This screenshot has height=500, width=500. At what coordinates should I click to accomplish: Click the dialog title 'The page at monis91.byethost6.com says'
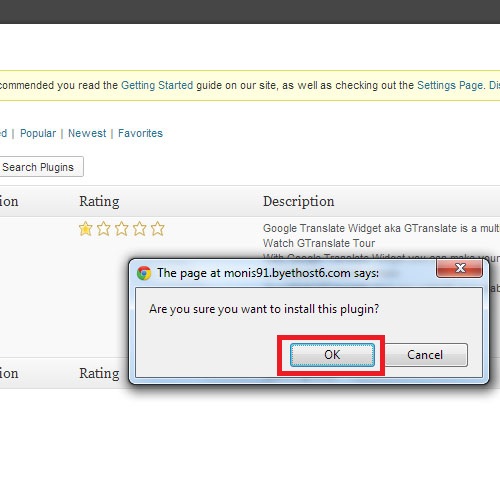268,273
